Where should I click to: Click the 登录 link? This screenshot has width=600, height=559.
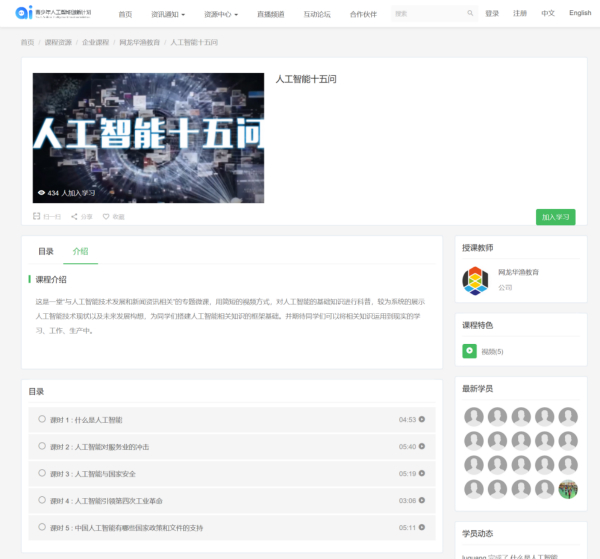pyautogui.click(x=492, y=13)
